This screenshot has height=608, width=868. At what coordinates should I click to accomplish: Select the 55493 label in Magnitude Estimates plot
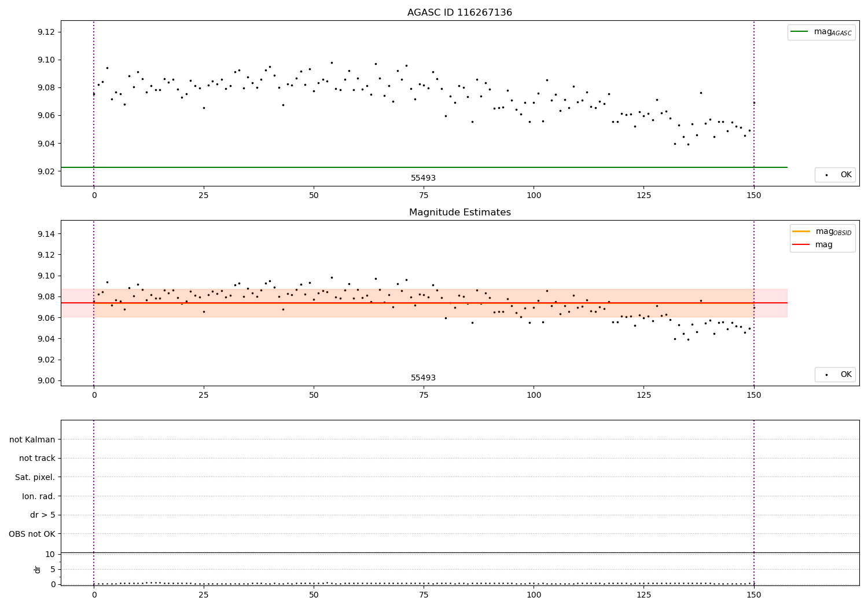[x=423, y=378]
